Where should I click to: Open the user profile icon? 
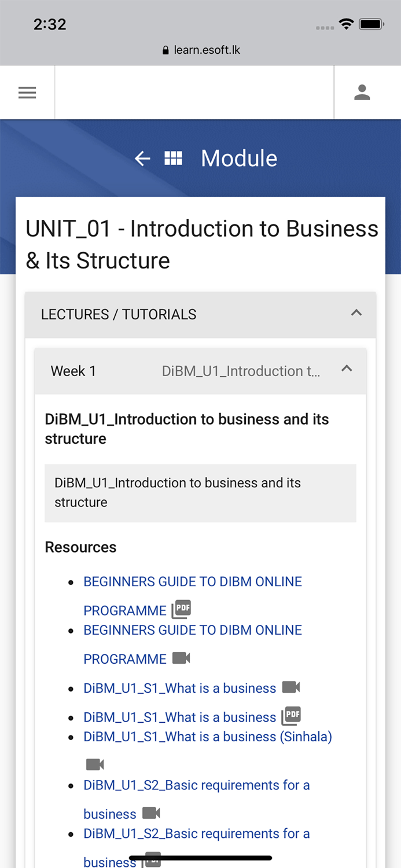pyautogui.click(x=362, y=93)
